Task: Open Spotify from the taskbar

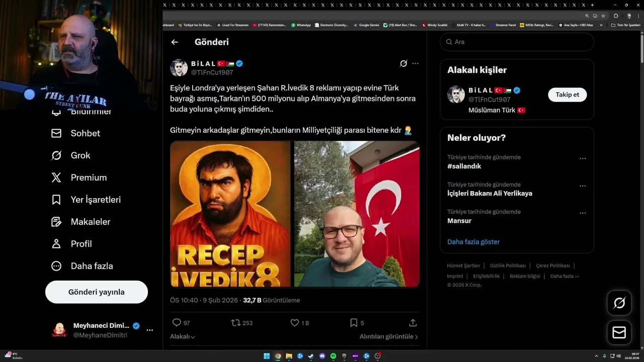Action: [333, 356]
